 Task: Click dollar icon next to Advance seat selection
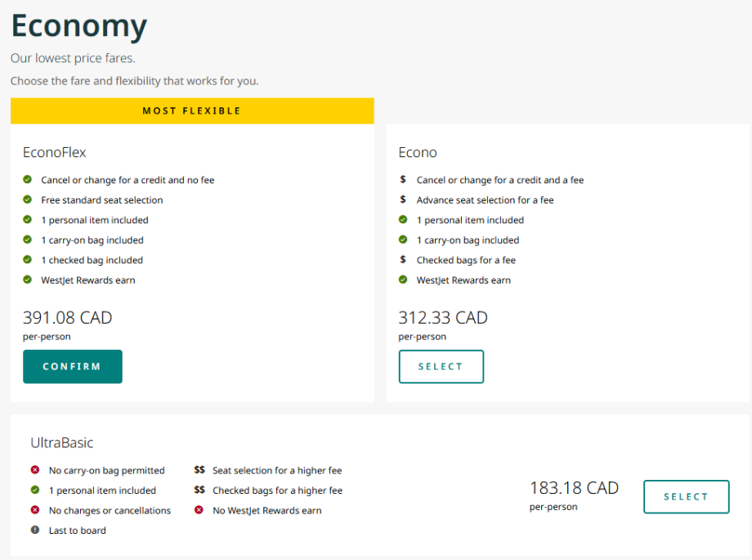pos(403,200)
